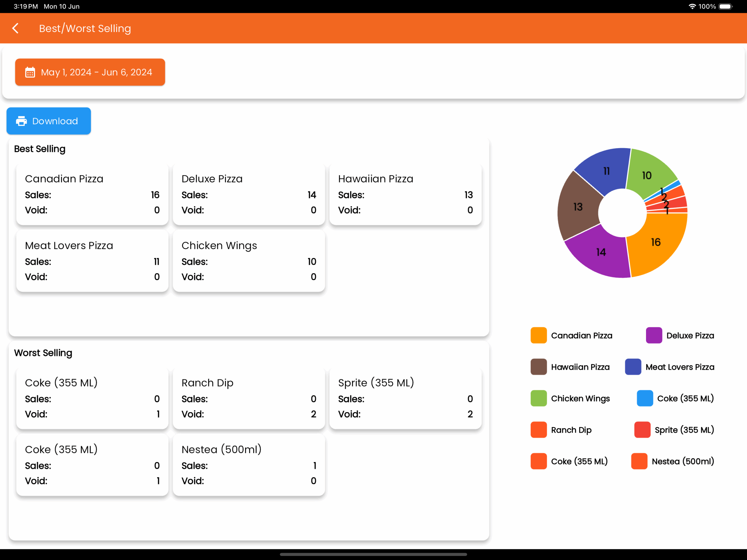The image size is (747, 560).
Task: Tap the Nestea (500ml) worst selling card
Action: 249,465
